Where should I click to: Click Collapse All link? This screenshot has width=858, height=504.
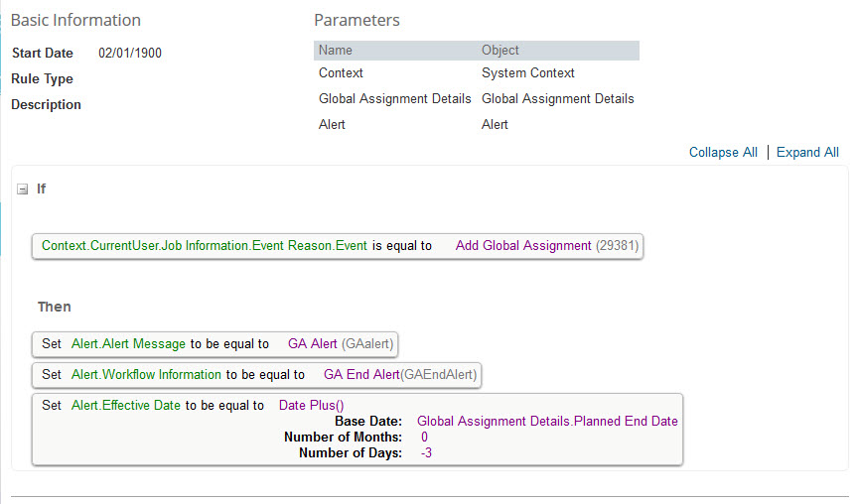[x=723, y=152]
